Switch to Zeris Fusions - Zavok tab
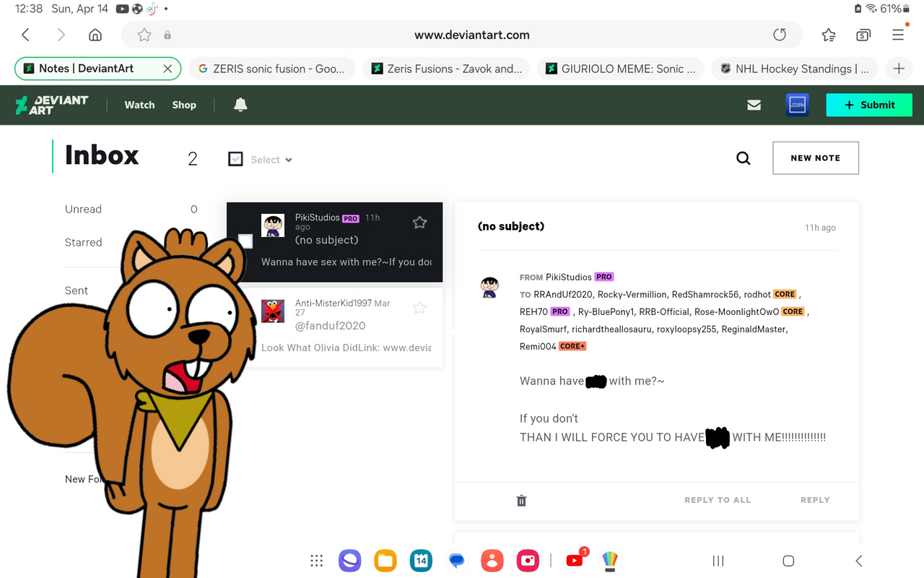The height and width of the screenshot is (578, 924). tap(446, 69)
